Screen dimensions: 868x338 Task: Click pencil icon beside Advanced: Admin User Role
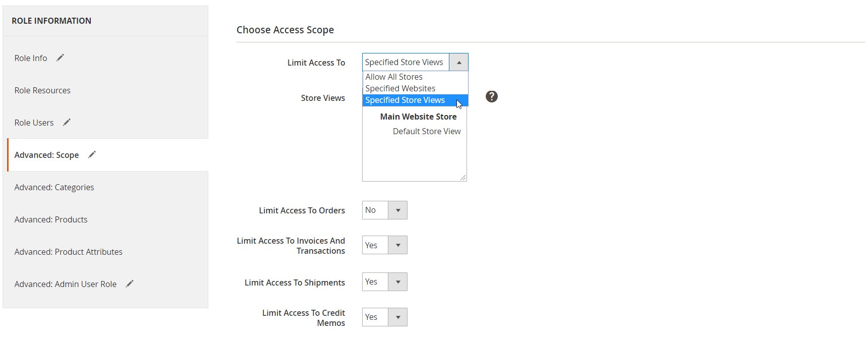pos(130,284)
